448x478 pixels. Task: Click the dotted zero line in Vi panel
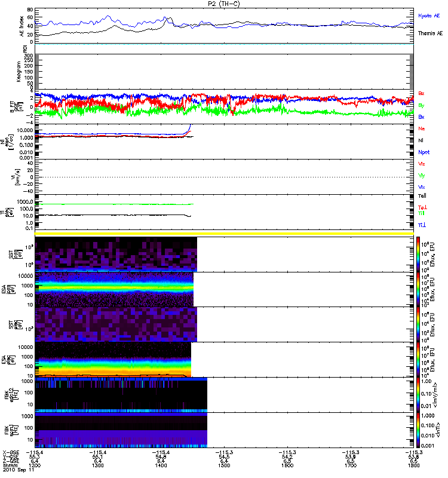point(224,177)
